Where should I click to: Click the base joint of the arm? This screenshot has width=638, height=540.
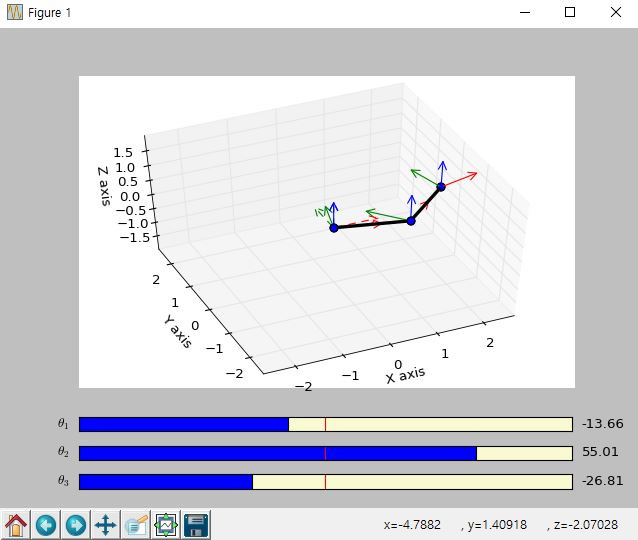coord(334,228)
